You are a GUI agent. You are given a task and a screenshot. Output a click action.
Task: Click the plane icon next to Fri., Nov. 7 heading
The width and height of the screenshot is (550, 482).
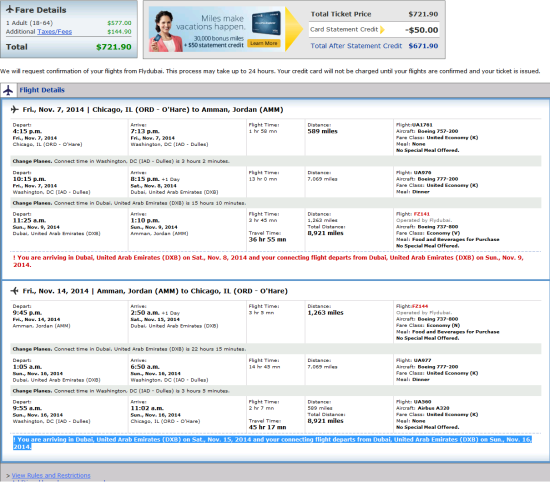[14, 109]
